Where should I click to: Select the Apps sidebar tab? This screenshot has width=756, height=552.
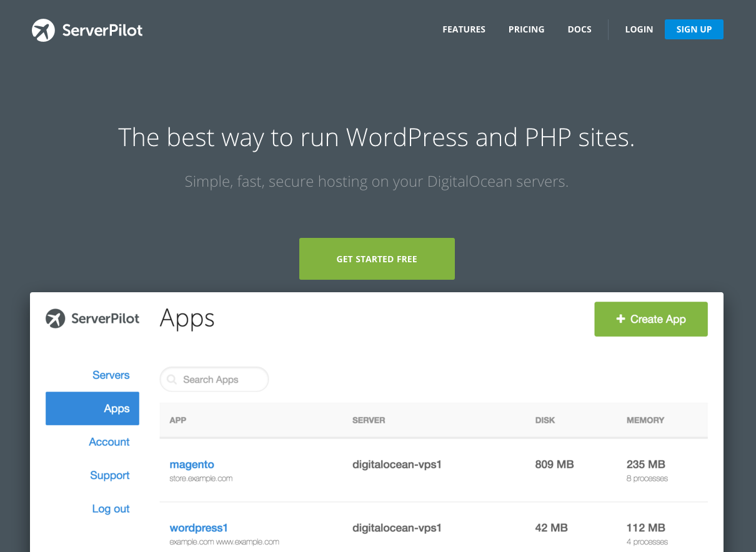pos(92,408)
